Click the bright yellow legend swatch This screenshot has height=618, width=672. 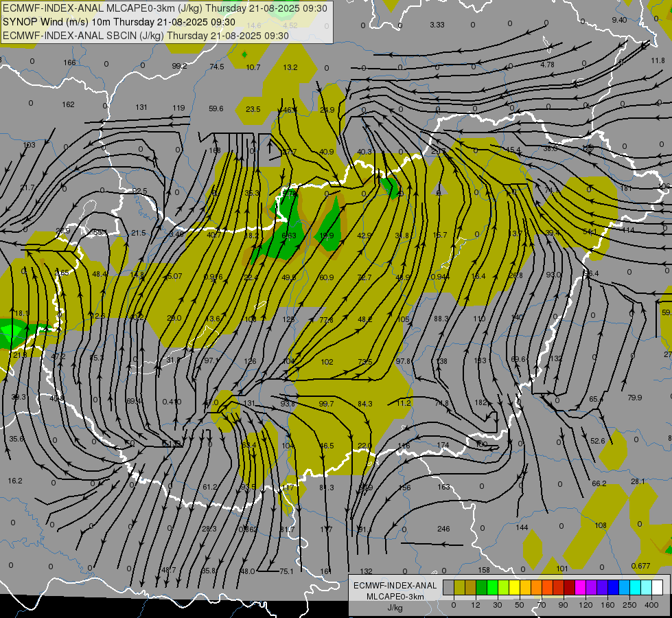515,587
